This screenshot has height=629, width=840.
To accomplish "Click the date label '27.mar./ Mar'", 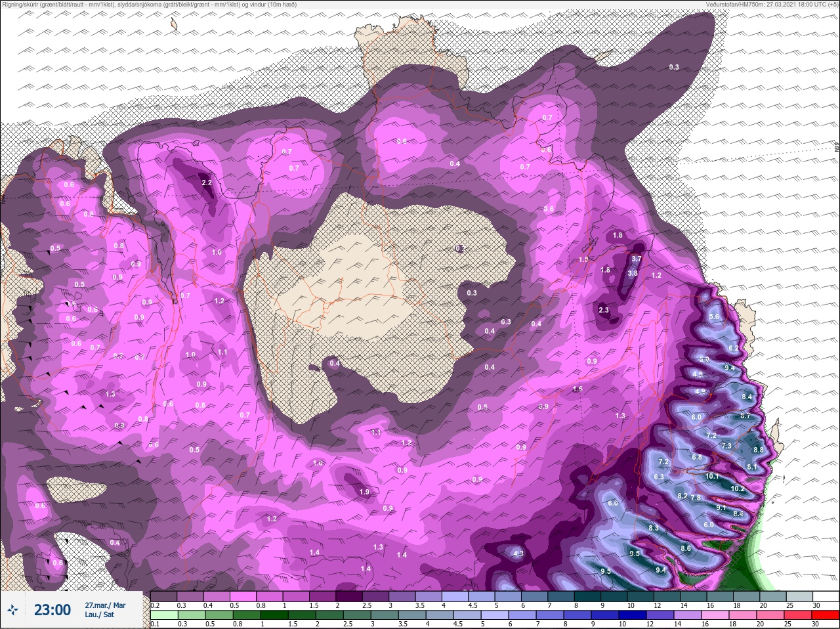I will tap(105, 605).
